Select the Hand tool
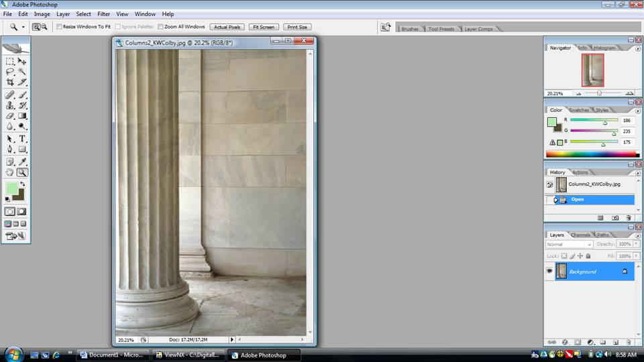644x362 pixels. point(10,172)
